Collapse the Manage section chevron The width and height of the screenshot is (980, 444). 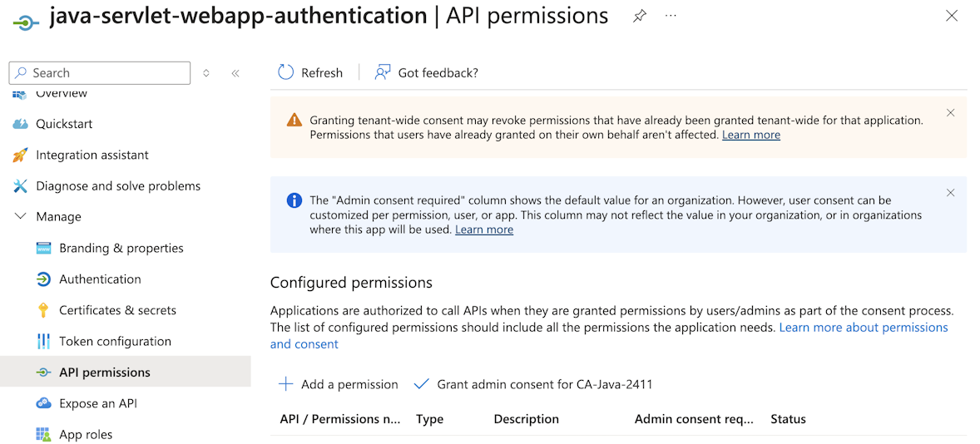(x=20, y=217)
